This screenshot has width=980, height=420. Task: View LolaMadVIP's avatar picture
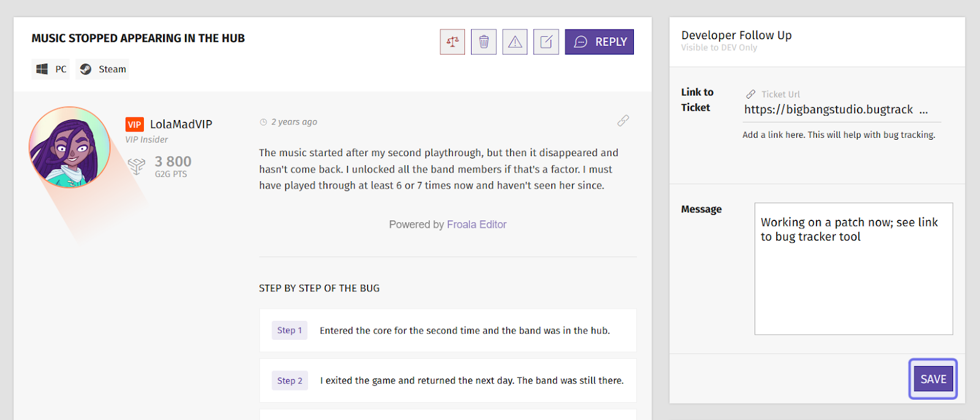coord(70,147)
